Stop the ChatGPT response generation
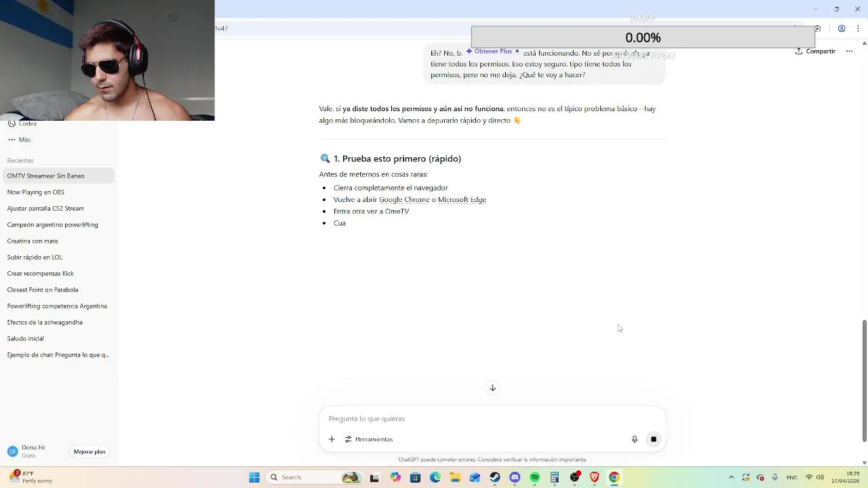868x488 pixels. [653, 439]
